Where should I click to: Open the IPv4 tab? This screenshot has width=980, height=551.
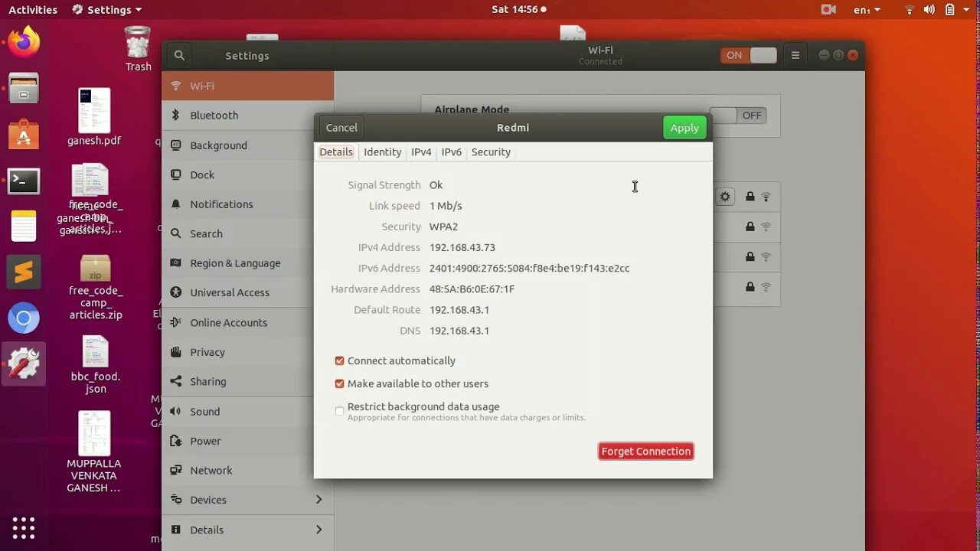click(421, 152)
